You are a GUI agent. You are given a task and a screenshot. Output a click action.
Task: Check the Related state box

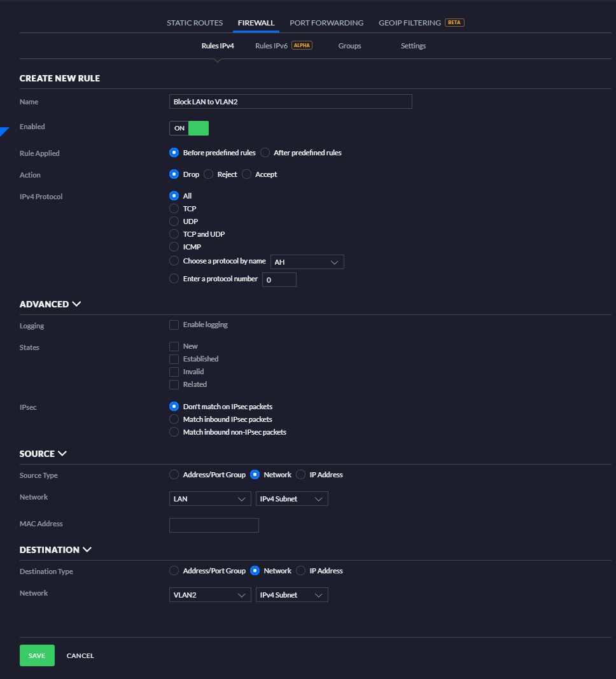(x=174, y=384)
